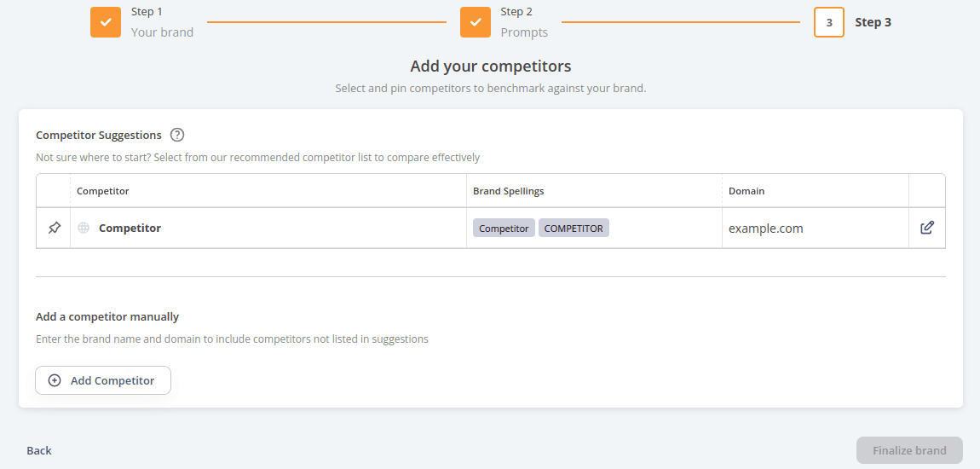Click the 'Add your competitors' heading

[491, 66]
